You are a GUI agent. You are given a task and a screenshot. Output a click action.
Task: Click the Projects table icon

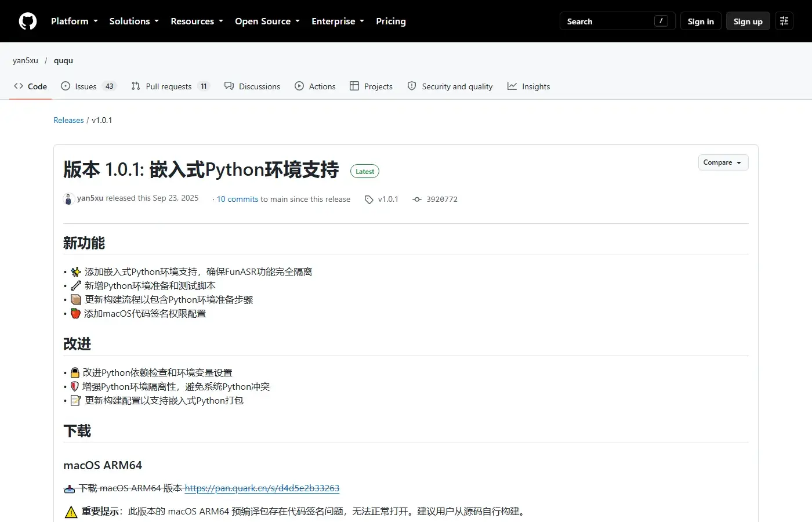[x=354, y=86]
